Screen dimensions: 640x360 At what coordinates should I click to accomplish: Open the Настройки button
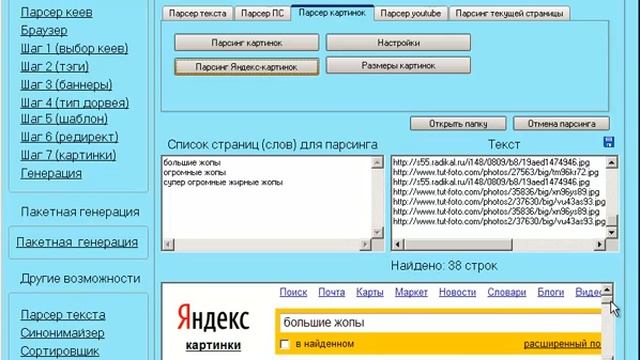point(398,42)
